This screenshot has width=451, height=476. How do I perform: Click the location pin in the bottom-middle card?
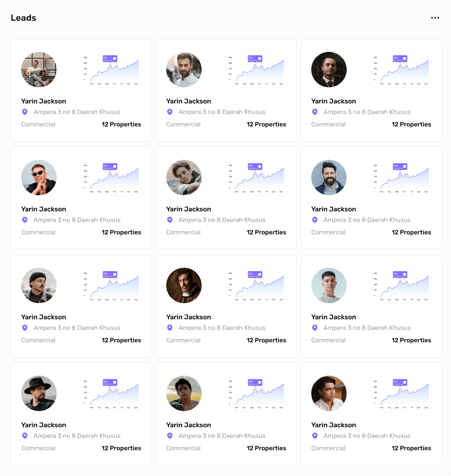(170, 436)
